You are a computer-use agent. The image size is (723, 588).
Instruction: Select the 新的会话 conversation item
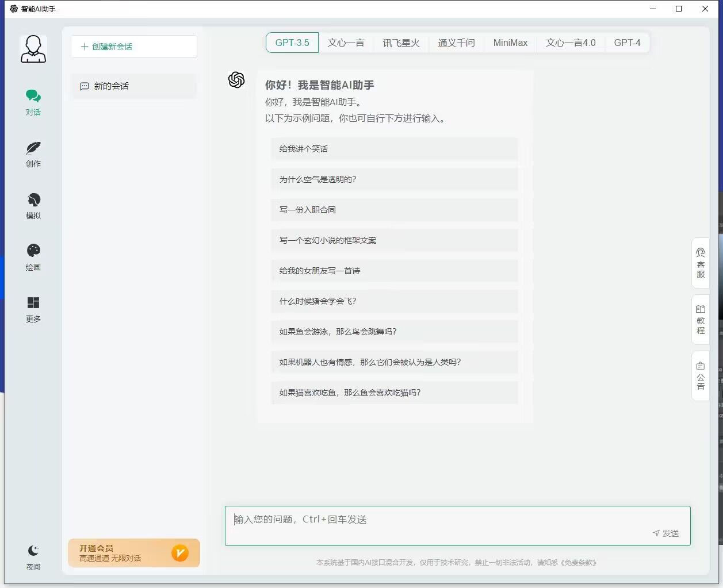click(x=134, y=86)
